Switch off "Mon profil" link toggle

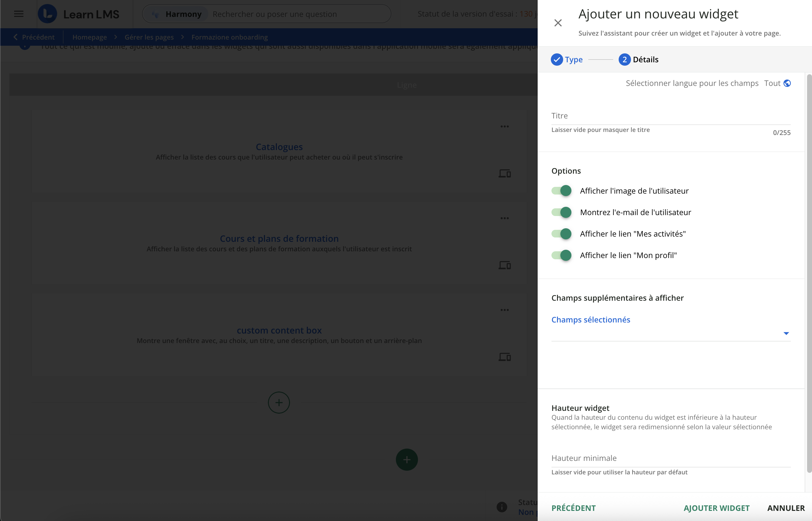pyautogui.click(x=562, y=255)
